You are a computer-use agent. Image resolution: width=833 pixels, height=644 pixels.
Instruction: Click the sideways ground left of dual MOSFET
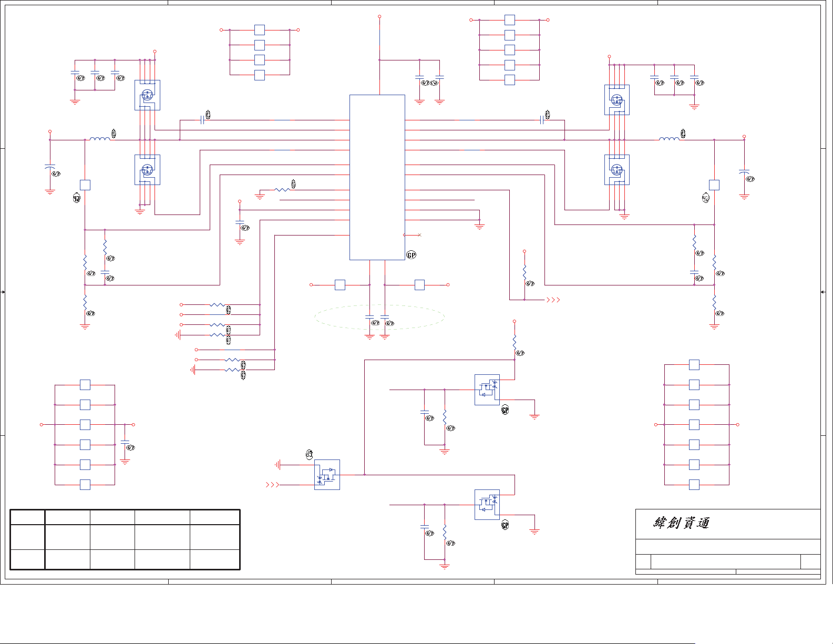tap(277, 465)
